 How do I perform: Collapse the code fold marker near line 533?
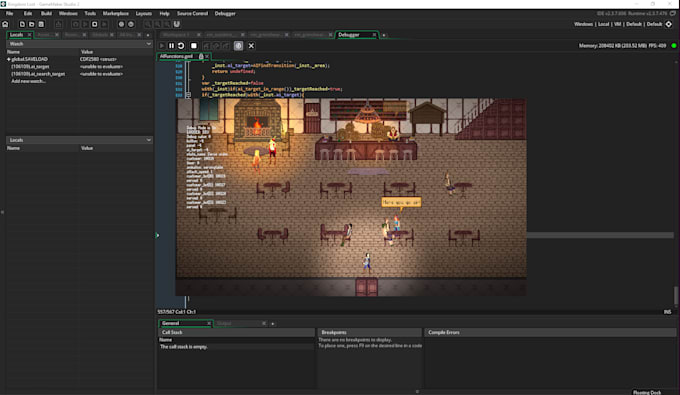(x=188, y=95)
